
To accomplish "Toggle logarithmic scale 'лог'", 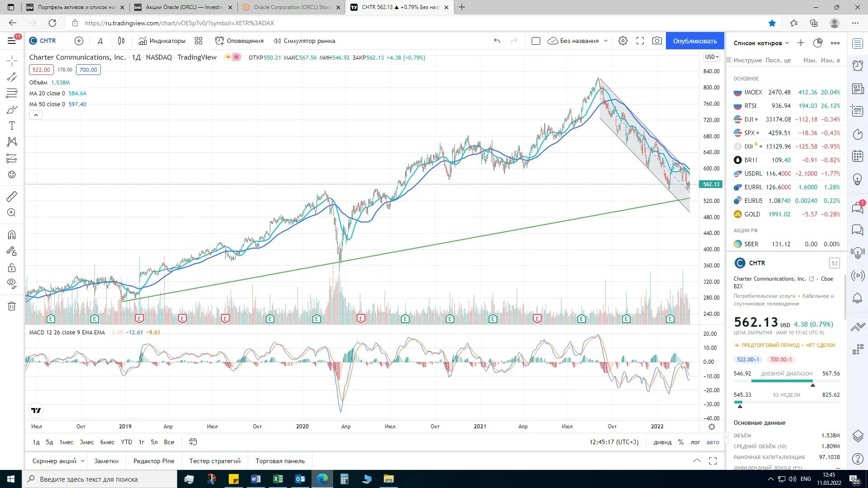I will point(695,442).
